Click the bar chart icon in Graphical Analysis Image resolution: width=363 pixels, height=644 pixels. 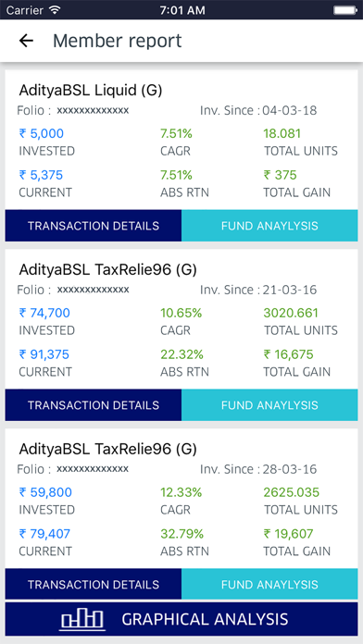[x=82, y=619]
